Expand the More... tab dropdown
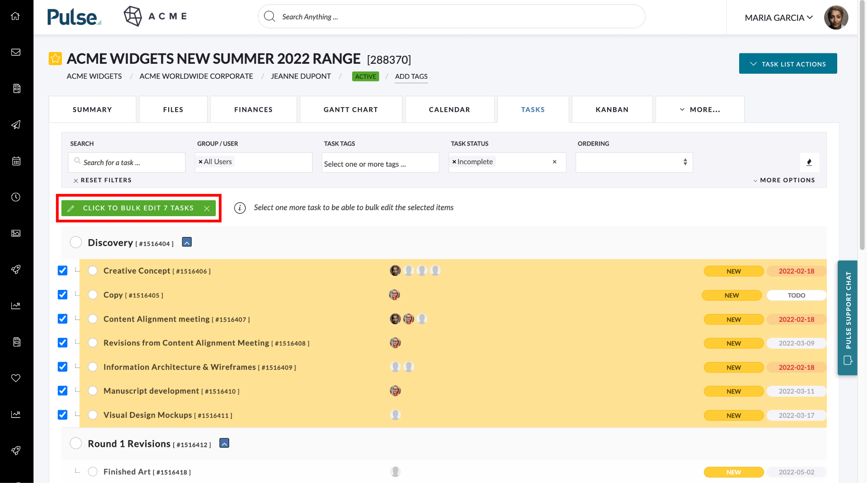 click(x=700, y=109)
